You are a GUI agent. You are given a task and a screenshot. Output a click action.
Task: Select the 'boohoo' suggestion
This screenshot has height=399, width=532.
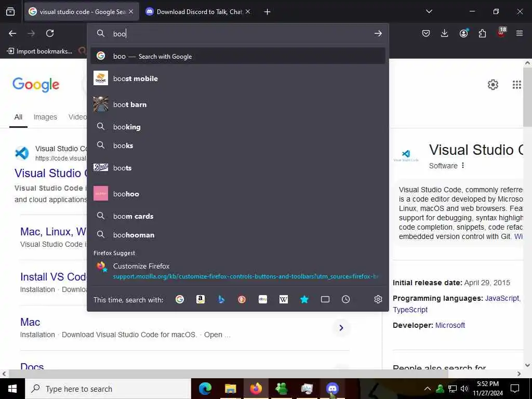(237, 193)
